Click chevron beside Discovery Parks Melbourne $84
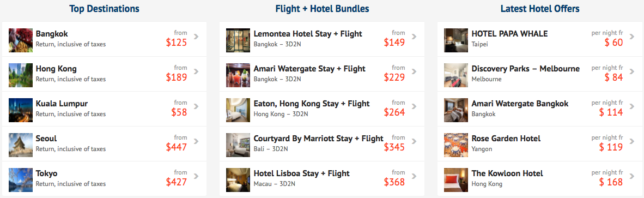 (x=631, y=72)
